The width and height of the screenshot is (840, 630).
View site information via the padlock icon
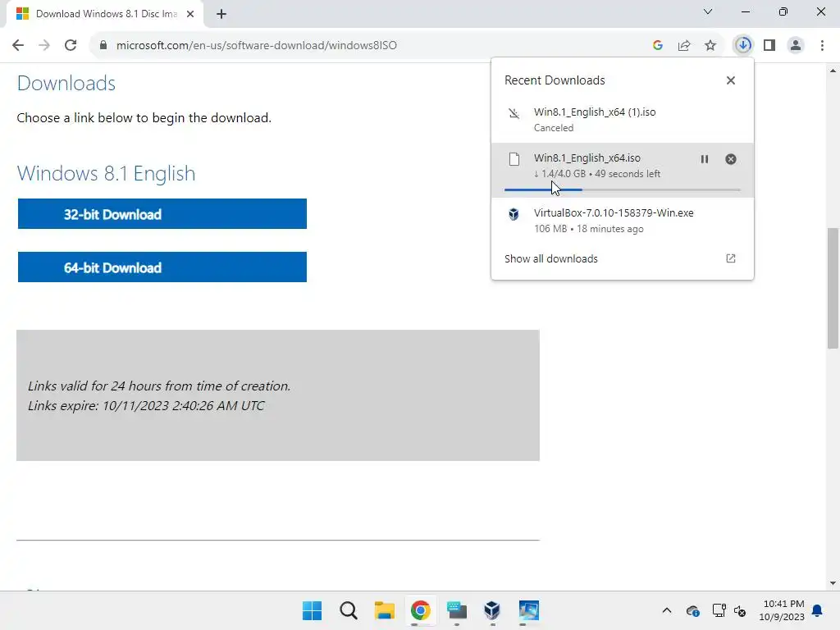pyautogui.click(x=103, y=45)
